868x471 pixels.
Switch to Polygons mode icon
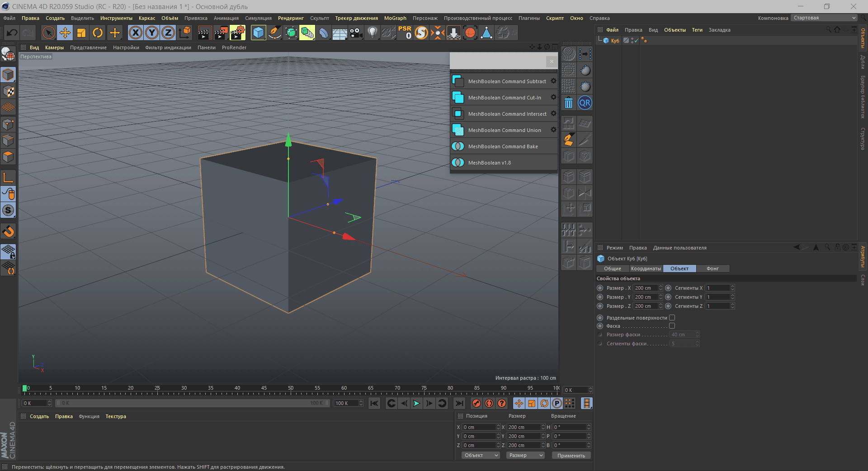click(8, 157)
